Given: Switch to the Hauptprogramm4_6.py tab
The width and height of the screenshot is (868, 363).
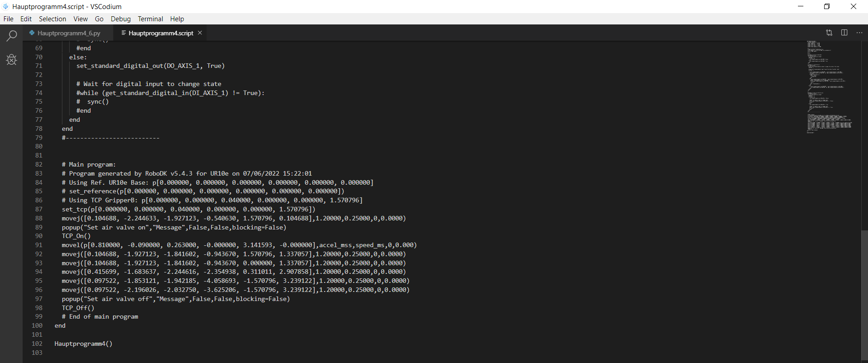Looking at the screenshot, I should pos(69,33).
